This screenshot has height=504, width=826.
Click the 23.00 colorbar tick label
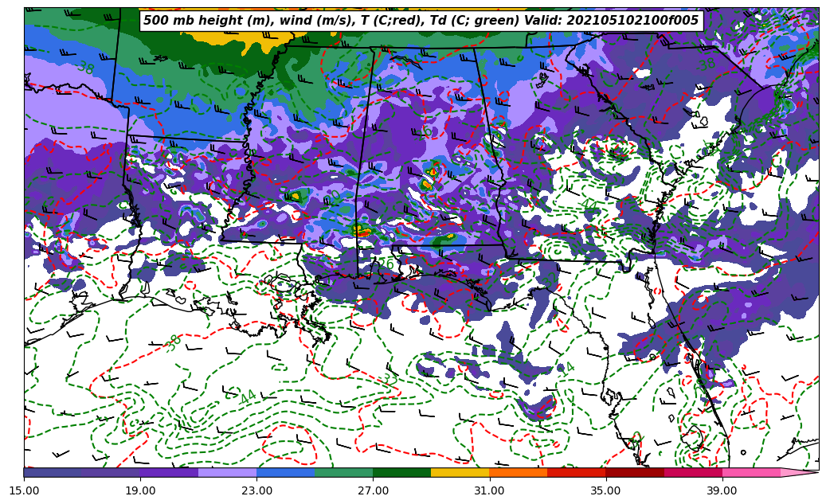click(x=256, y=490)
